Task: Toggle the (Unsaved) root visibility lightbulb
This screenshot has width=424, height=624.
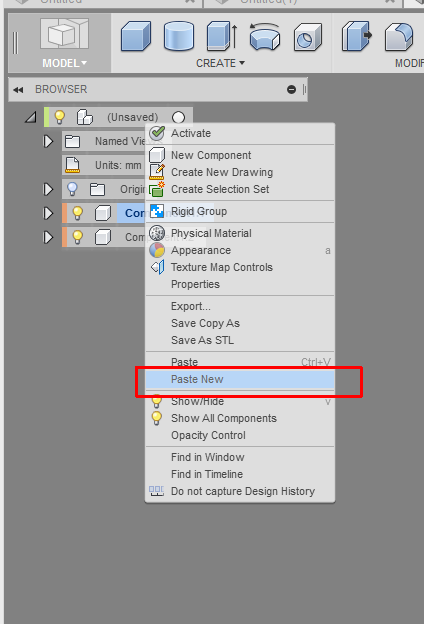Action: (59, 117)
